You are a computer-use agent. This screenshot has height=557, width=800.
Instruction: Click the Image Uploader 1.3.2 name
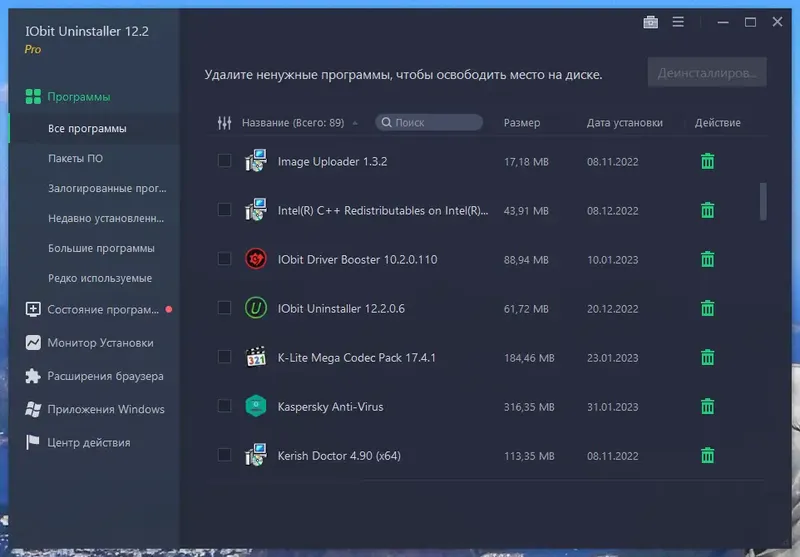pyautogui.click(x=332, y=162)
